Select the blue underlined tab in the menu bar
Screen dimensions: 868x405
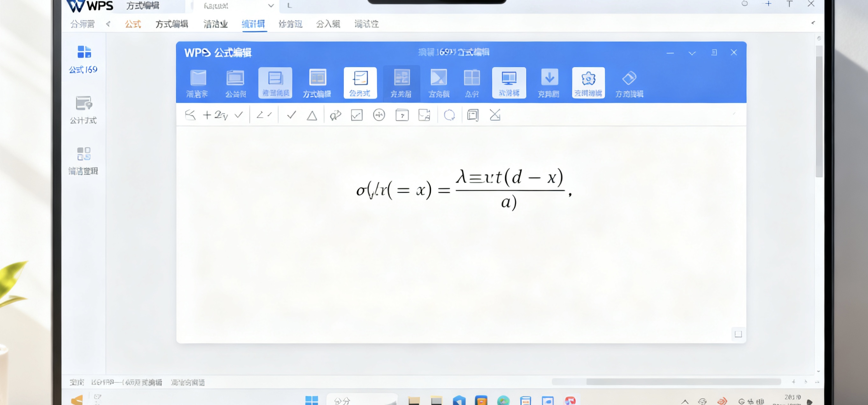(x=254, y=24)
